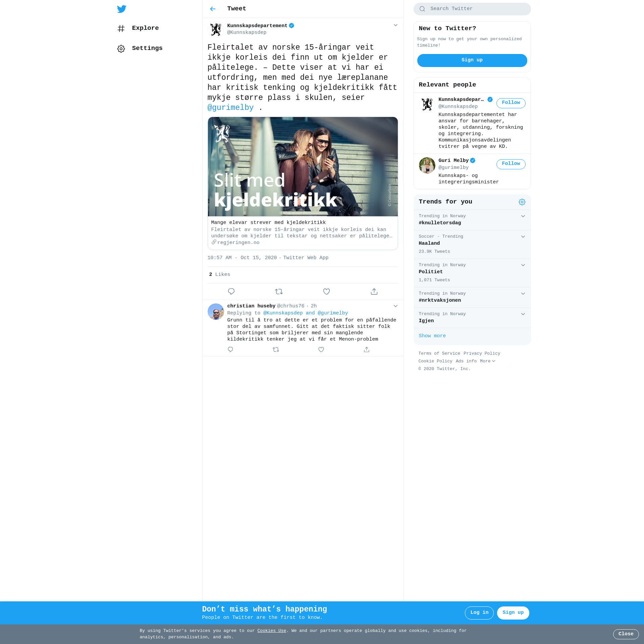Viewport: 644px width, 644px height.
Task: Expand options for #nrktvaksjonen trend
Action: point(523,294)
